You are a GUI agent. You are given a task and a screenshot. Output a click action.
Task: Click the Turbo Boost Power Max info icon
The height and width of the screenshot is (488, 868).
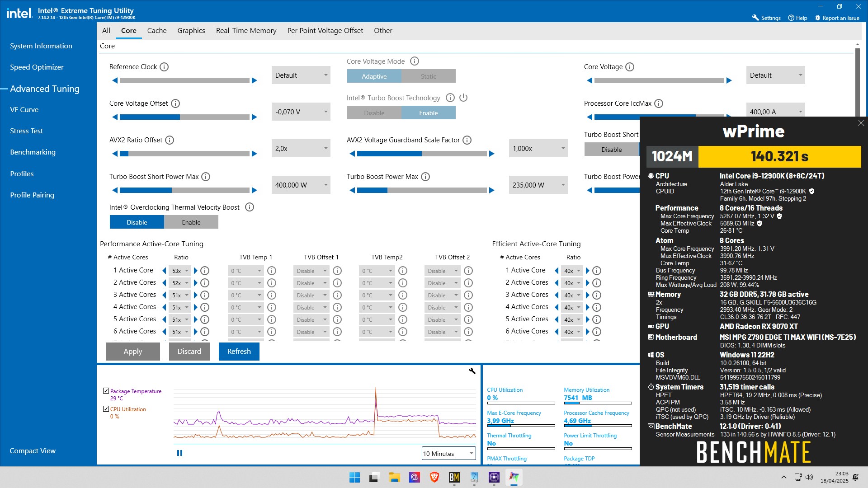(x=425, y=177)
